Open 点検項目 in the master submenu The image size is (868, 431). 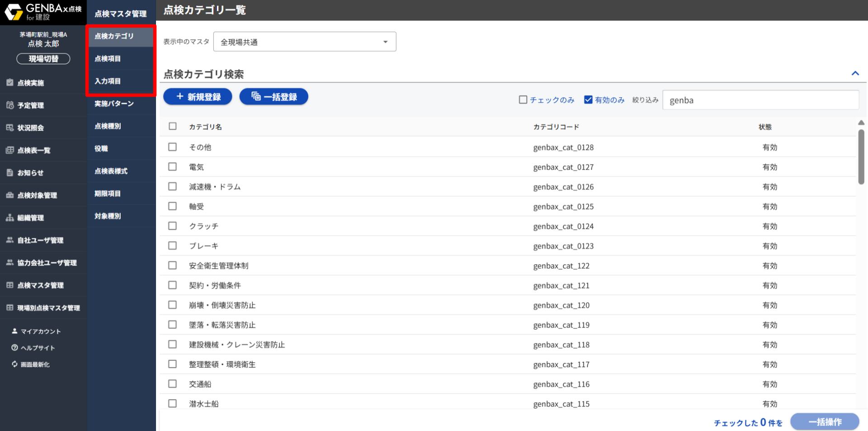click(x=108, y=59)
